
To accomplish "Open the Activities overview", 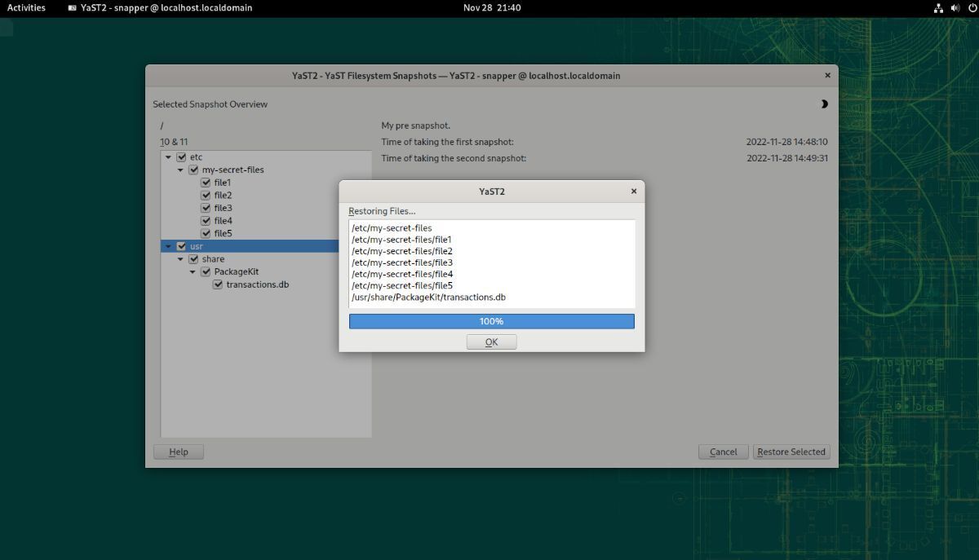I will click(26, 8).
